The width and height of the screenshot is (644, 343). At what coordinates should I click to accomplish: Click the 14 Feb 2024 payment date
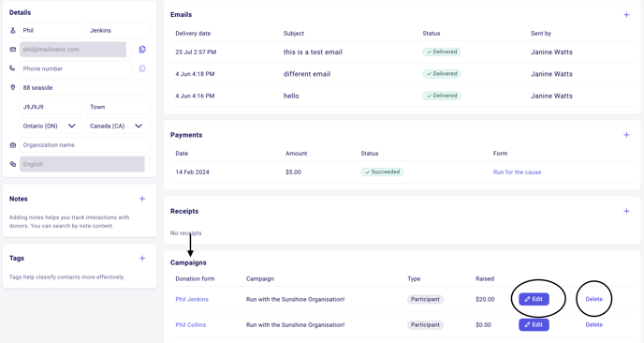coord(192,171)
